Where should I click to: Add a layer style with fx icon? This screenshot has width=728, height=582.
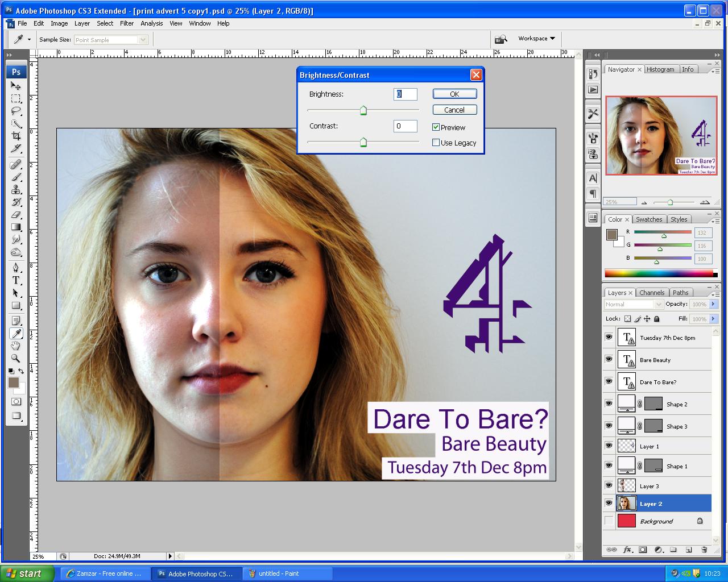(x=627, y=550)
